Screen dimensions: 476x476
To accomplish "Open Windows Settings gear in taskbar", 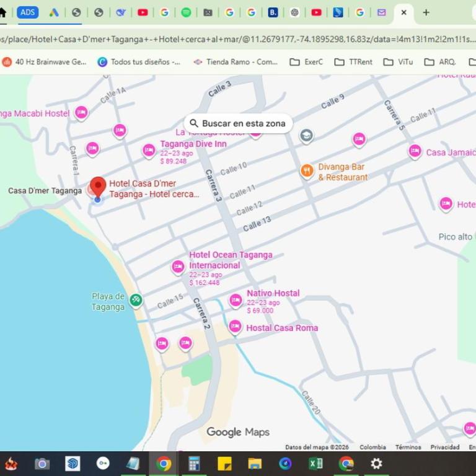I will (x=376, y=464).
